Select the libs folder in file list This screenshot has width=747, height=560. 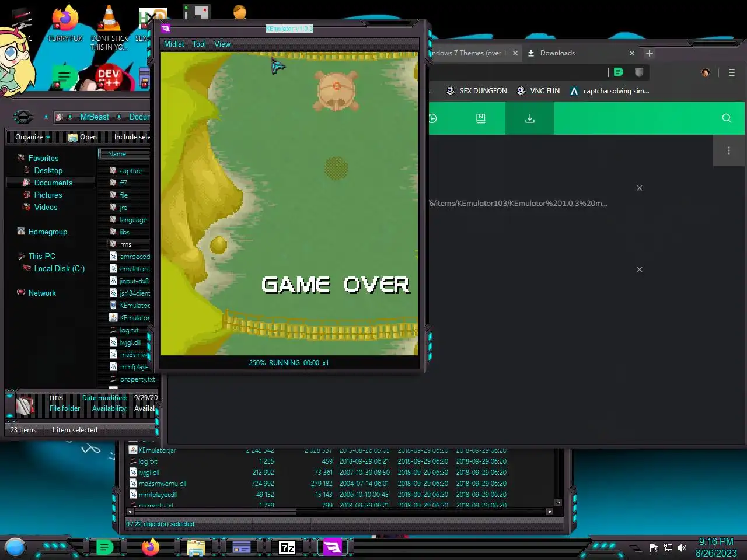click(x=124, y=232)
